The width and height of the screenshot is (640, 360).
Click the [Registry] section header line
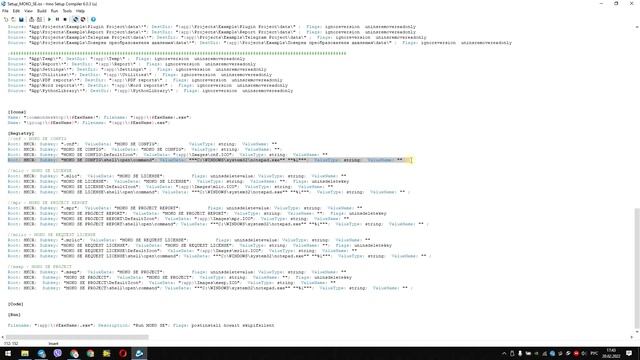click(21, 133)
